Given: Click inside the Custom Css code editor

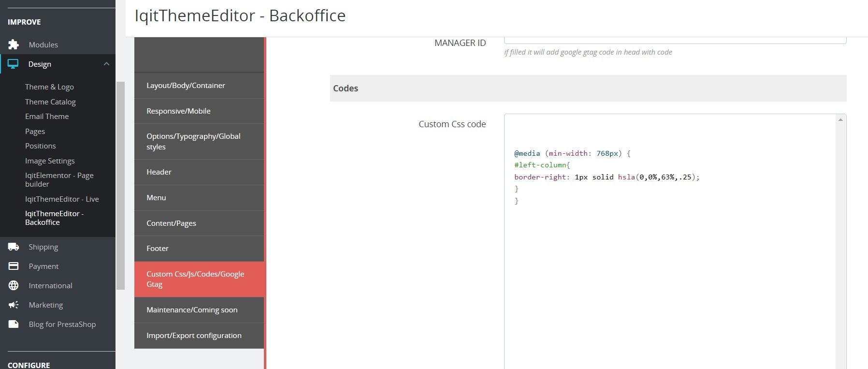Looking at the screenshot, I should [670, 242].
